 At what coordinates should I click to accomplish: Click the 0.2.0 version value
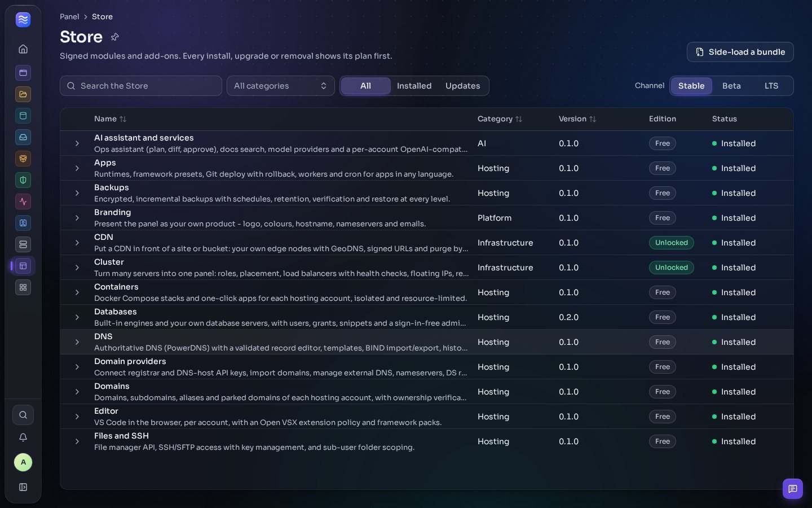point(568,317)
